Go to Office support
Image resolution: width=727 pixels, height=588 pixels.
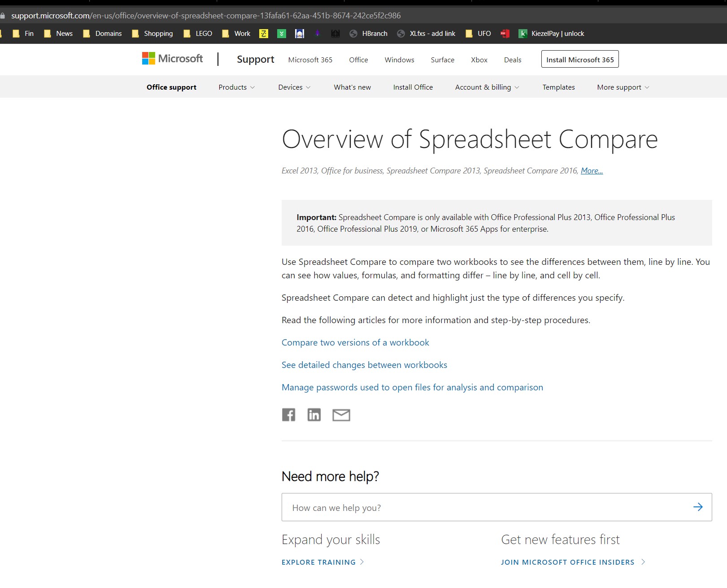(171, 87)
